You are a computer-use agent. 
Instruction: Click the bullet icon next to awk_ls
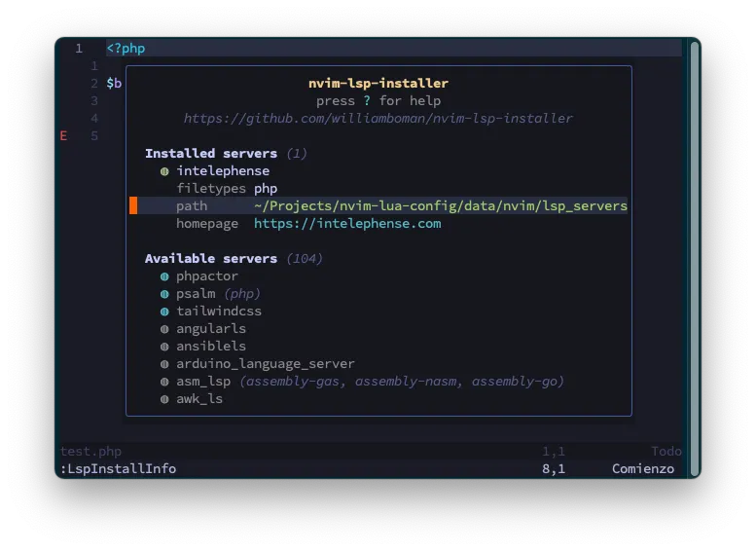(x=164, y=399)
